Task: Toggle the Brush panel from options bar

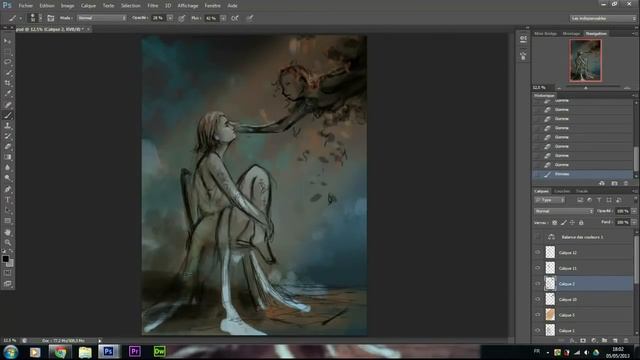Action: 51,18
